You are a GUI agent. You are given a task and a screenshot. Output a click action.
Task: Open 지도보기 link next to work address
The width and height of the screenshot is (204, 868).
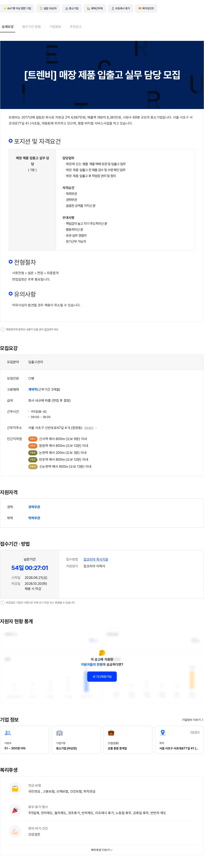(x=89, y=428)
